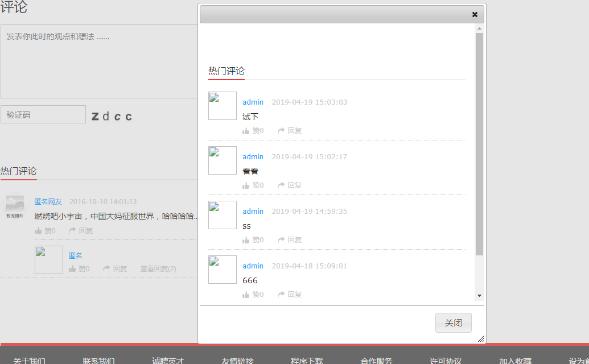This screenshot has width=589, height=364.
Task: Open 许可协议 in the footer
Action: (446, 360)
